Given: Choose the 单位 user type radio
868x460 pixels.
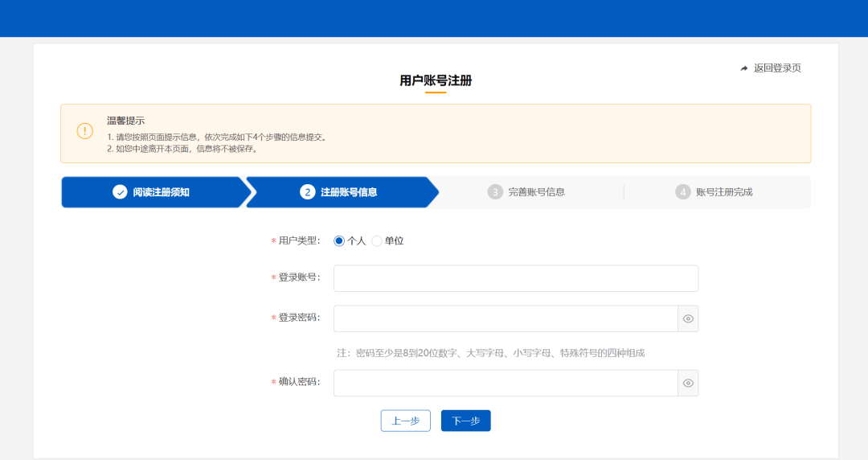Looking at the screenshot, I should tap(376, 241).
